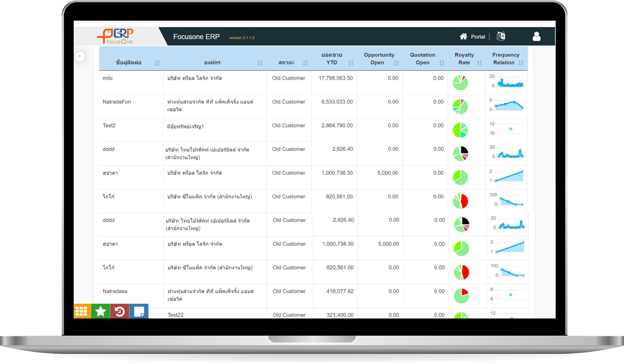Click the Focusone ERP title

coord(196,37)
